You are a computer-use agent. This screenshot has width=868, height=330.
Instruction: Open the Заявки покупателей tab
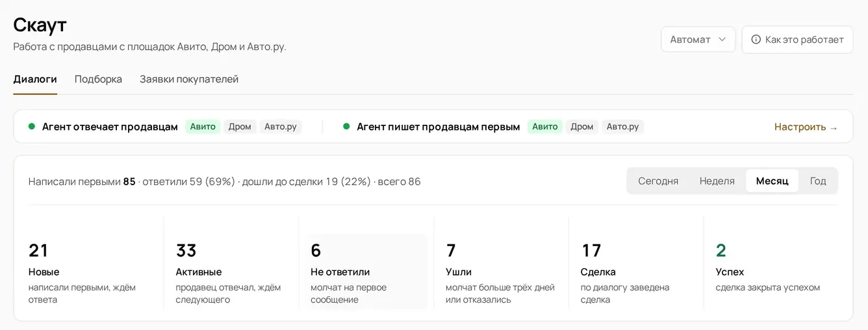[189, 79]
